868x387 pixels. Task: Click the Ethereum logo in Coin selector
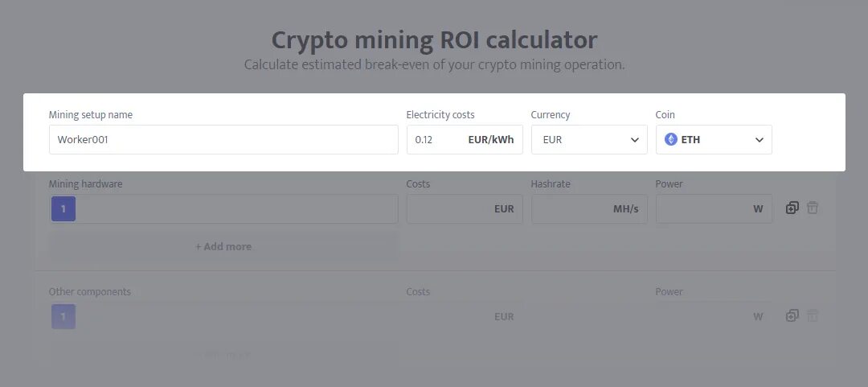point(671,139)
